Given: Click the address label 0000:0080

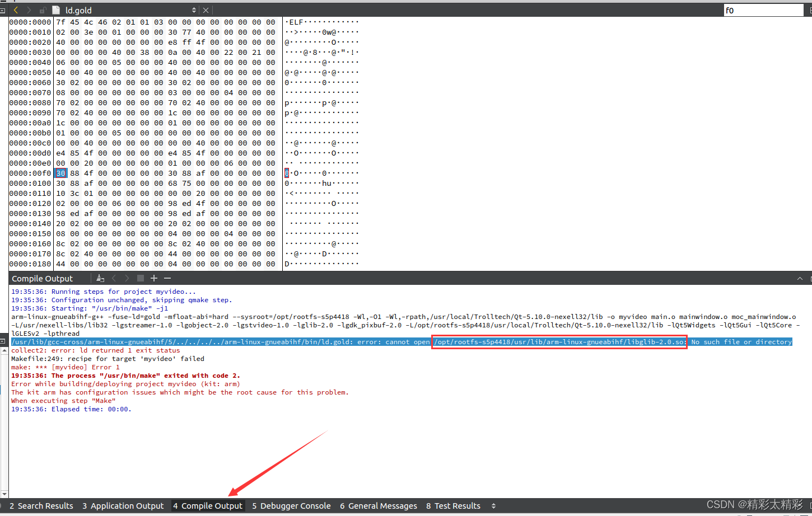Looking at the screenshot, I should (x=30, y=102).
